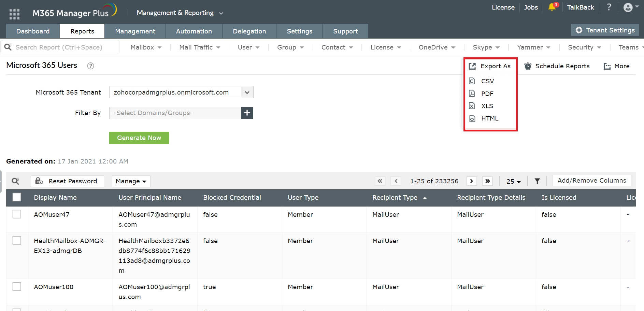Click the HTML file icon
Screen dimensions: 644x311
click(472, 118)
